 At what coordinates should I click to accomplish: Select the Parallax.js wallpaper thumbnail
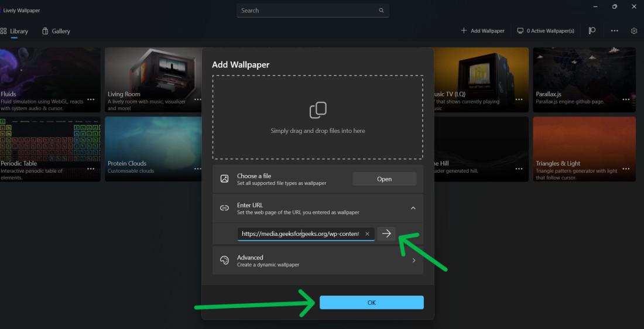(x=584, y=80)
